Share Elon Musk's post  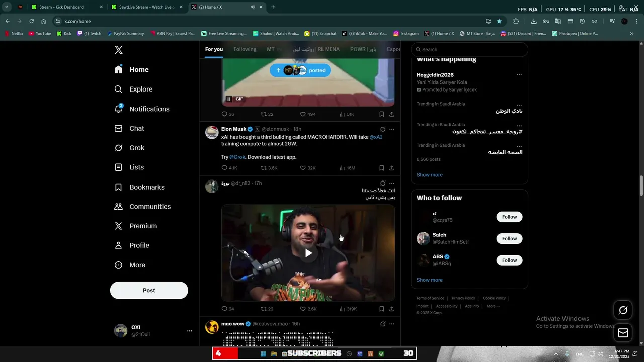coord(391,168)
